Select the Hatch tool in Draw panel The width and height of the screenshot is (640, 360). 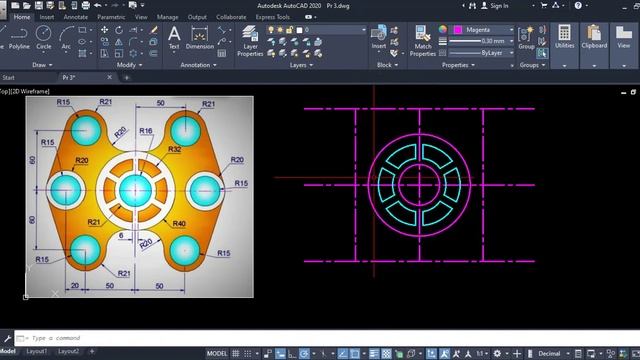pos(82,53)
